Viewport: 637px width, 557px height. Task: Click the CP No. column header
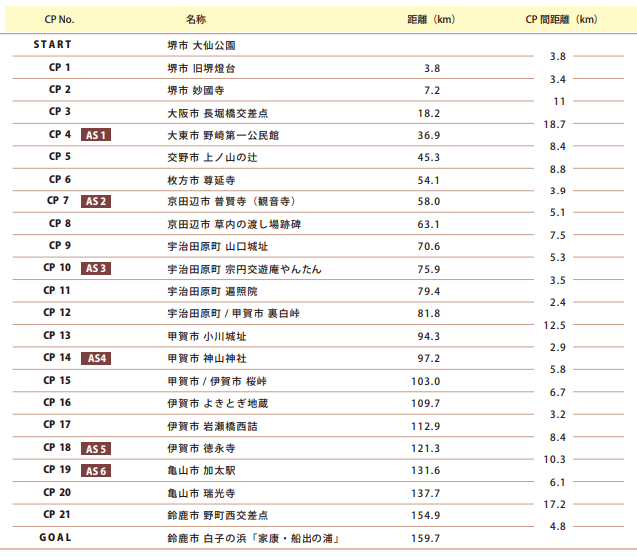tap(59, 20)
